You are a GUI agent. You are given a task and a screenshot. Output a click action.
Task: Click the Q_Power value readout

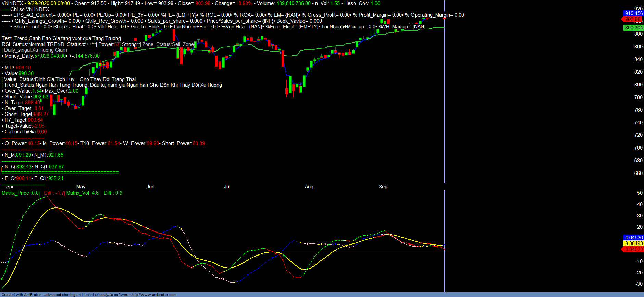coord(34,143)
